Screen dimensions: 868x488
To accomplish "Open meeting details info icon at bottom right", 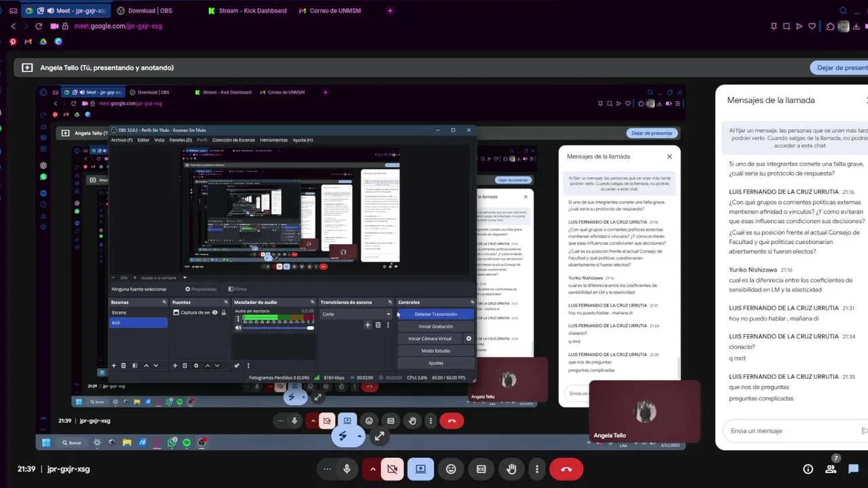I will click(808, 469).
